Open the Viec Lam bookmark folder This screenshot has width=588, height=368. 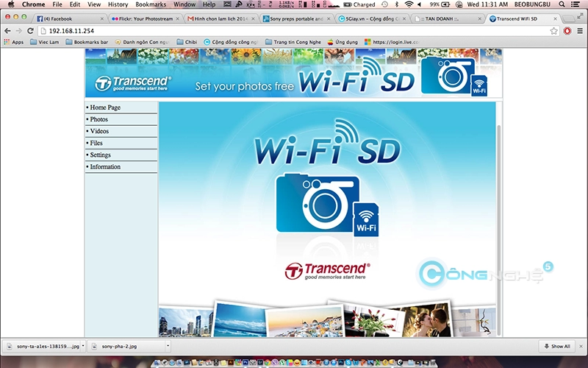(44, 42)
